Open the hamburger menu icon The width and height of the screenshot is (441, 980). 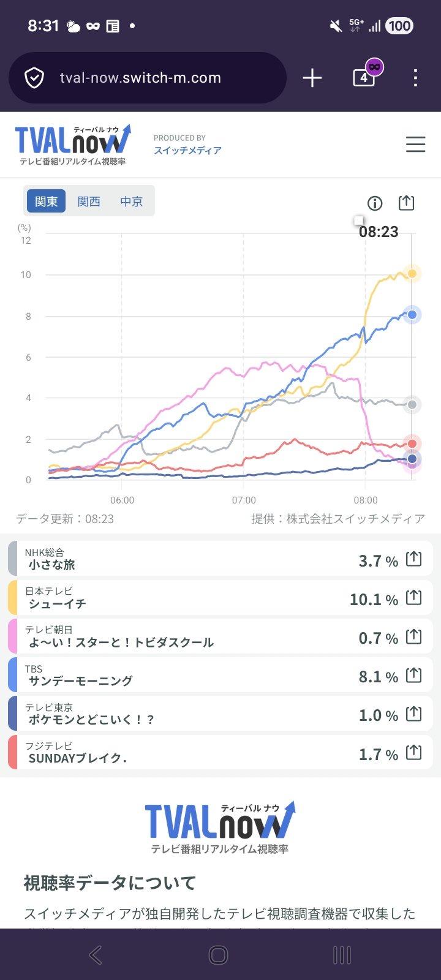[415, 145]
